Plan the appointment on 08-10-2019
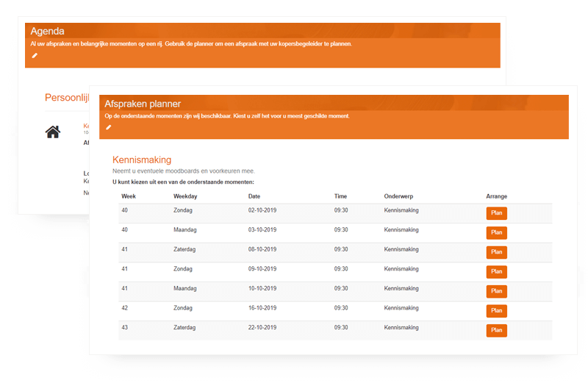The image size is (588, 383). (497, 252)
